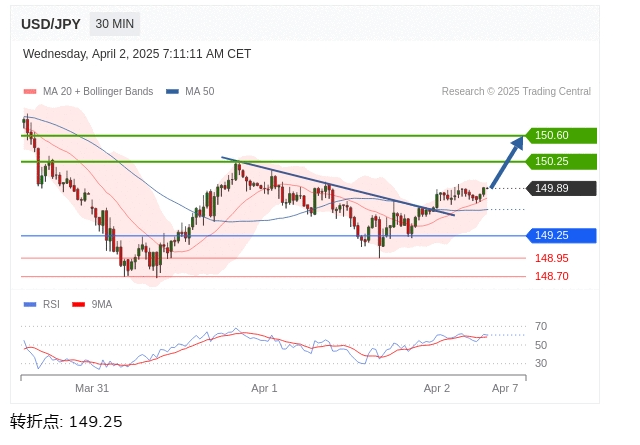Click the RSI 70 level label
This screenshot has width=640, height=445.
click(541, 326)
